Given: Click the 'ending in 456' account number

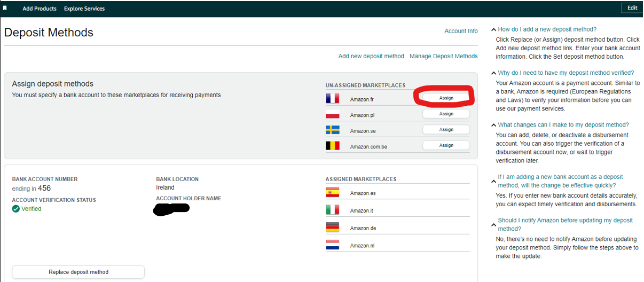Looking at the screenshot, I should click(x=32, y=189).
